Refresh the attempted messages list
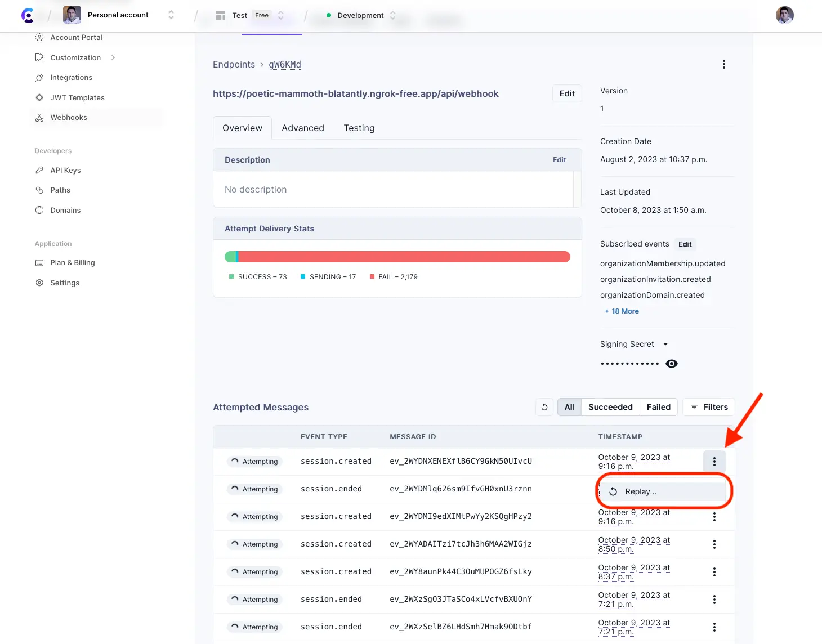The width and height of the screenshot is (822, 644). pyautogui.click(x=544, y=406)
